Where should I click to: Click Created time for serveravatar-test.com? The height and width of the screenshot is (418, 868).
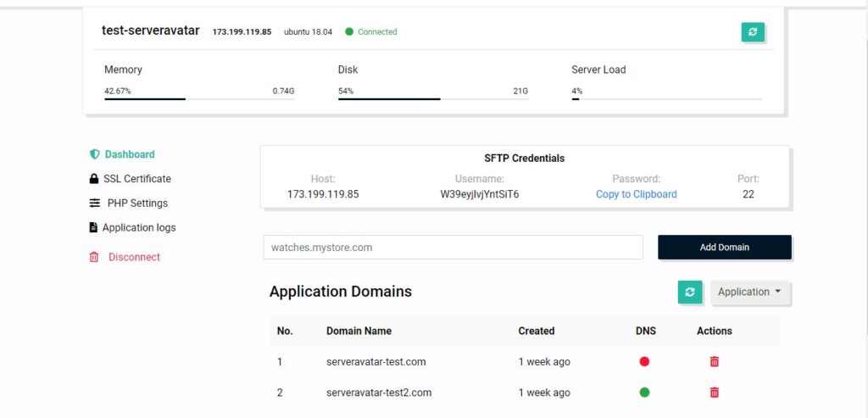544,361
